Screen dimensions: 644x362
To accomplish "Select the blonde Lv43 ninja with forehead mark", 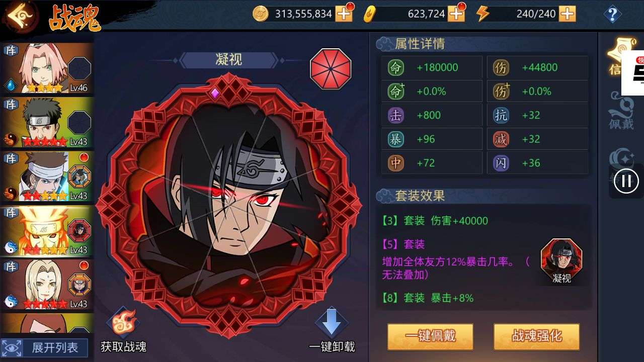I will 47,285.
